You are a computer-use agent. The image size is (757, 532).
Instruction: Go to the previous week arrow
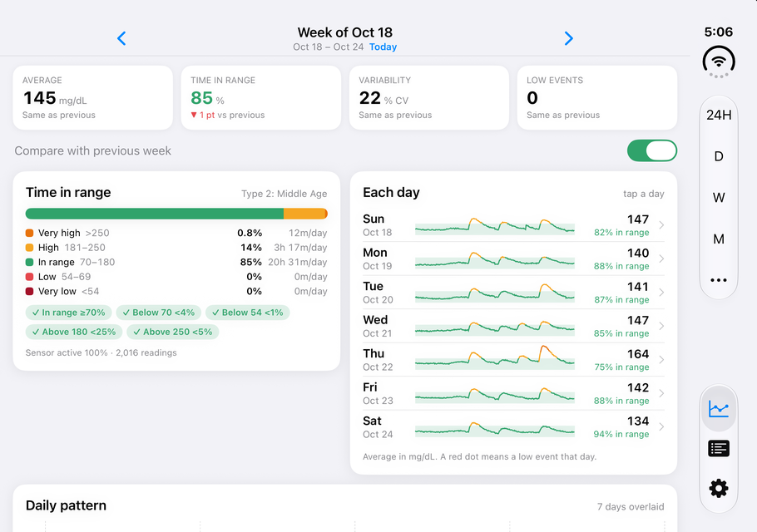(121, 38)
